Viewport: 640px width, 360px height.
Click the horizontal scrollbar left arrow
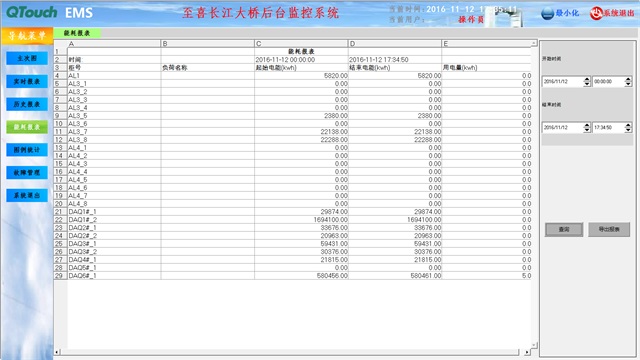pyautogui.click(x=57, y=352)
